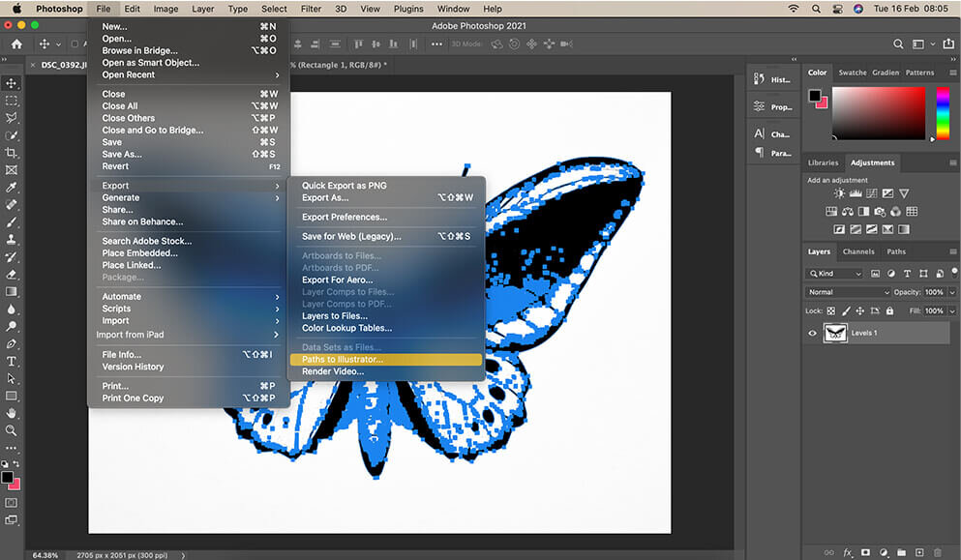961x560 pixels.
Task: Open the Normal blend mode dropdown
Action: [x=848, y=292]
